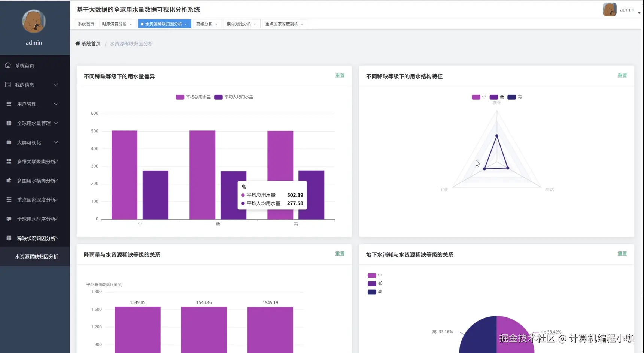Reset the 降雨量与水资源稀缺等级的关系 chart

coord(340,254)
